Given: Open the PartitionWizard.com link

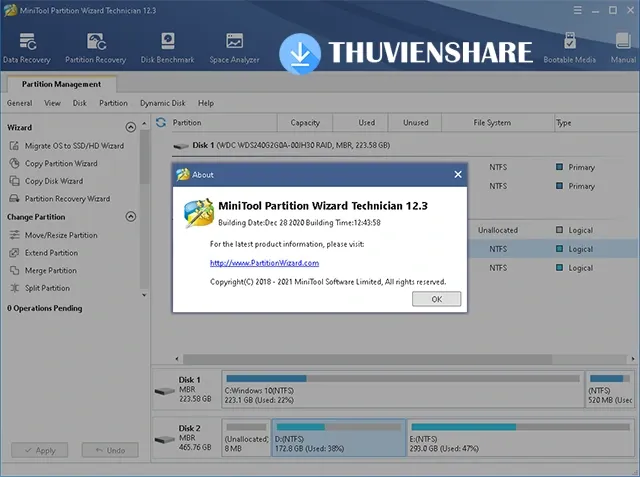Looking at the screenshot, I should (x=264, y=263).
